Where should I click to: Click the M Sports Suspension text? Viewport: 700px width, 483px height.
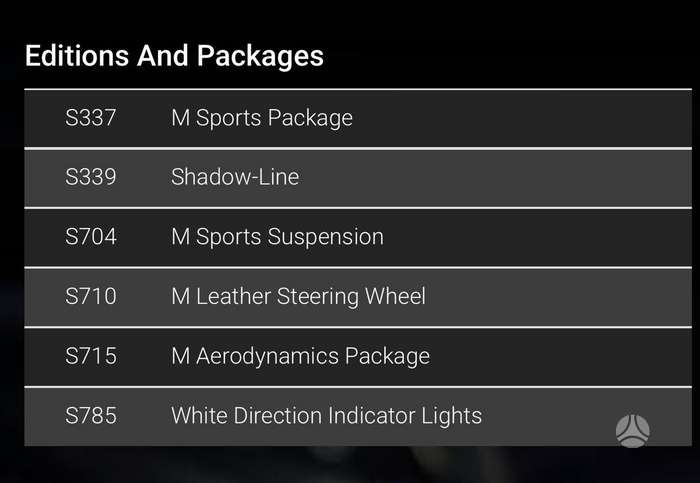278,237
